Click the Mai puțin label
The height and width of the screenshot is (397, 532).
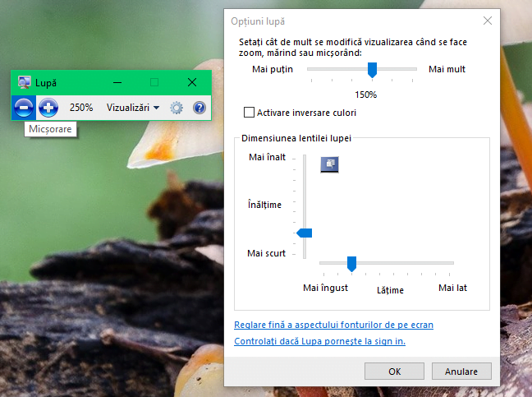273,69
